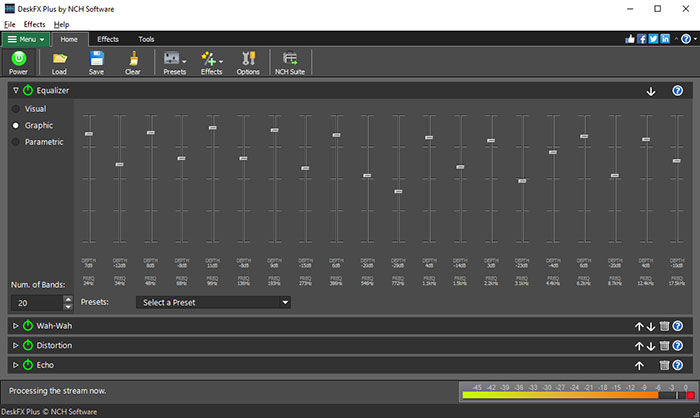Select the Visual equalizer mode
The height and width of the screenshot is (418, 700).
tap(17, 108)
